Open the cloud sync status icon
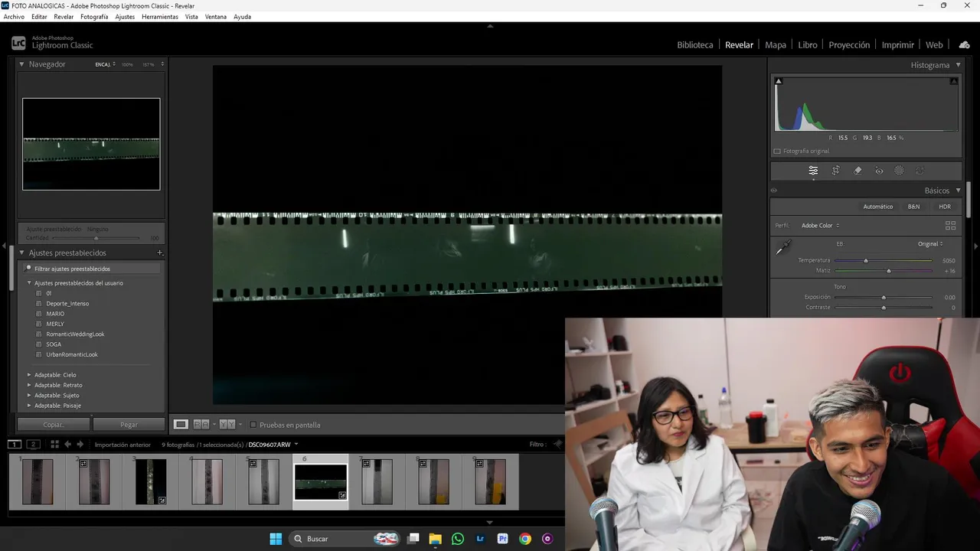The height and width of the screenshot is (551, 980). 964,45
